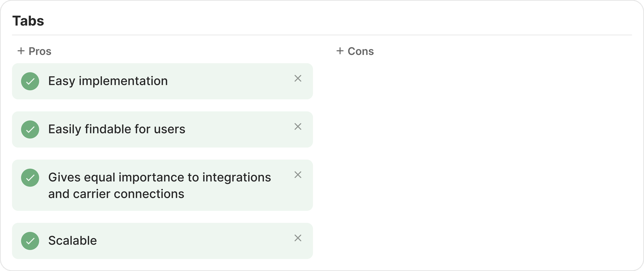The width and height of the screenshot is (644, 271).
Task: Edit the Scalable text label
Action: (73, 241)
